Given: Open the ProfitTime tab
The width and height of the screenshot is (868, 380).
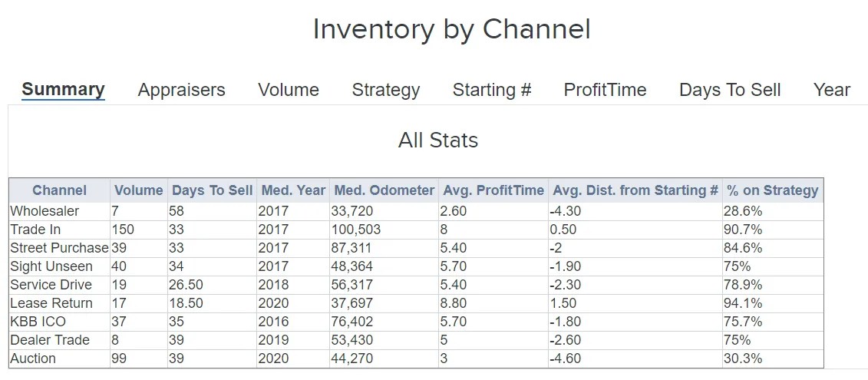Looking at the screenshot, I should (x=605, y=90).
